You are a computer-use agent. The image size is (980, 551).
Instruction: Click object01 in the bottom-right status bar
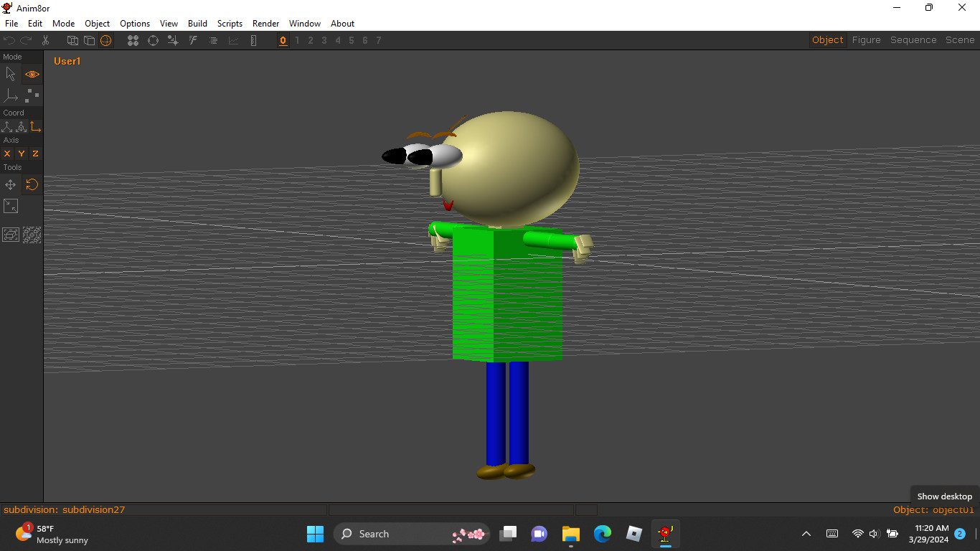pos(953,509)
